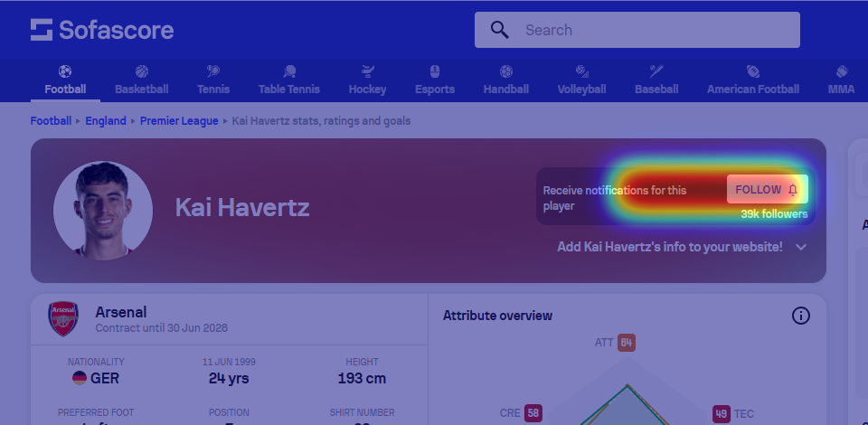Select the Hockey stick icon
868x425 pixels.
[x=368, y=71]
